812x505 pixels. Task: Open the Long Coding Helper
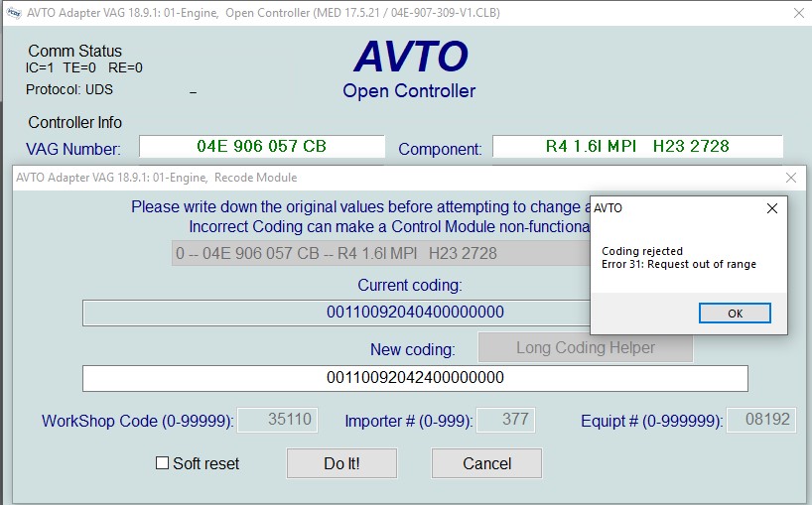(586, 347)
